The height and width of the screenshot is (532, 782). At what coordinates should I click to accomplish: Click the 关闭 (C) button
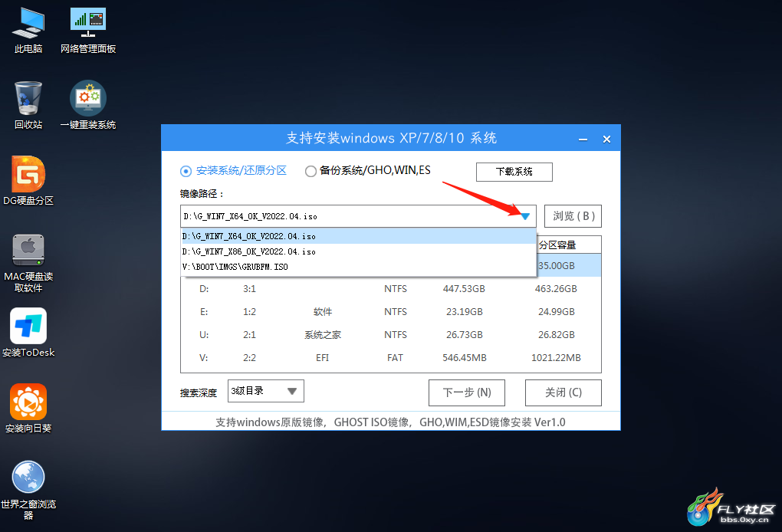click(x=563, y=393)
